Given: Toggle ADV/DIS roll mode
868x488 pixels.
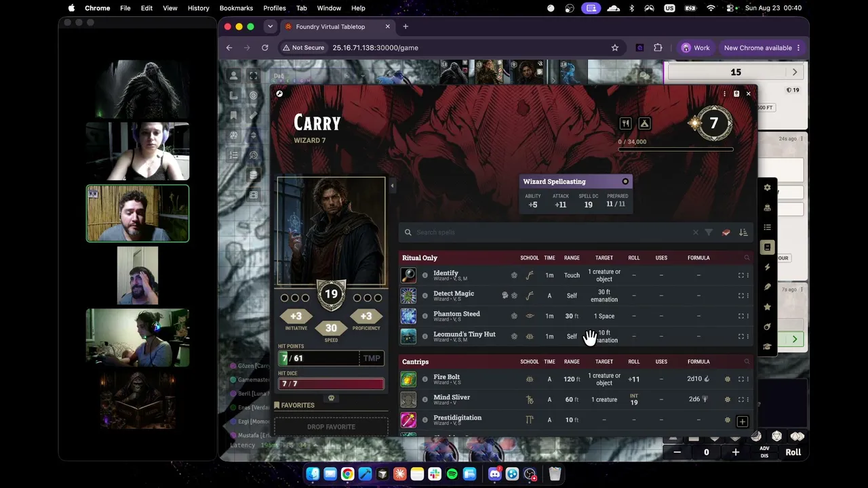Looking at the screenshot, I should point(764,452).
